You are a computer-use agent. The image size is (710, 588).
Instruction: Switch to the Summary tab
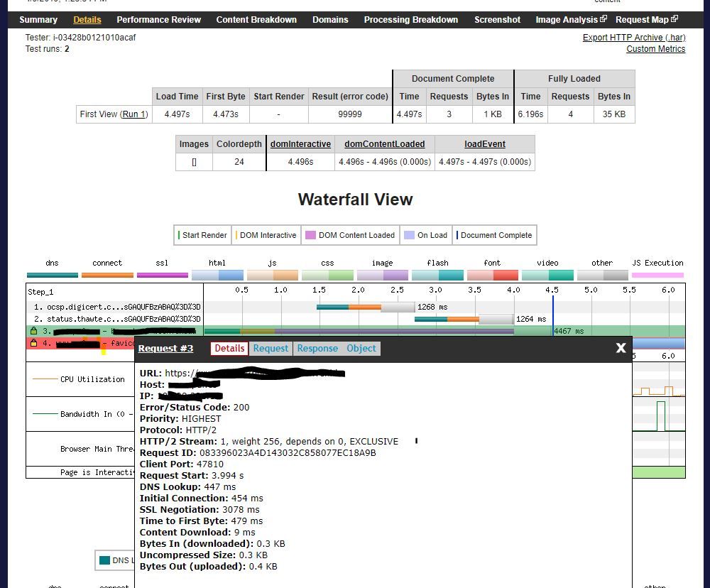point(38,19)
